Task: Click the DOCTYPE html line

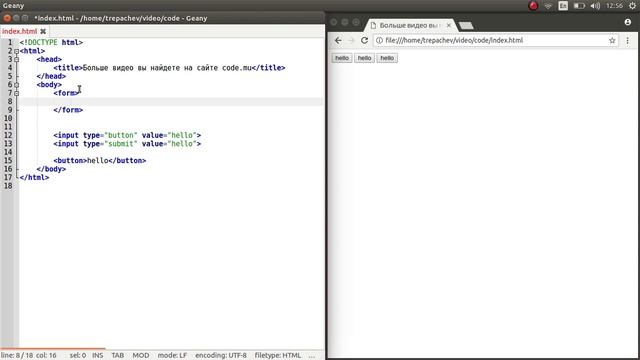Action: click(x=51, y=42)
